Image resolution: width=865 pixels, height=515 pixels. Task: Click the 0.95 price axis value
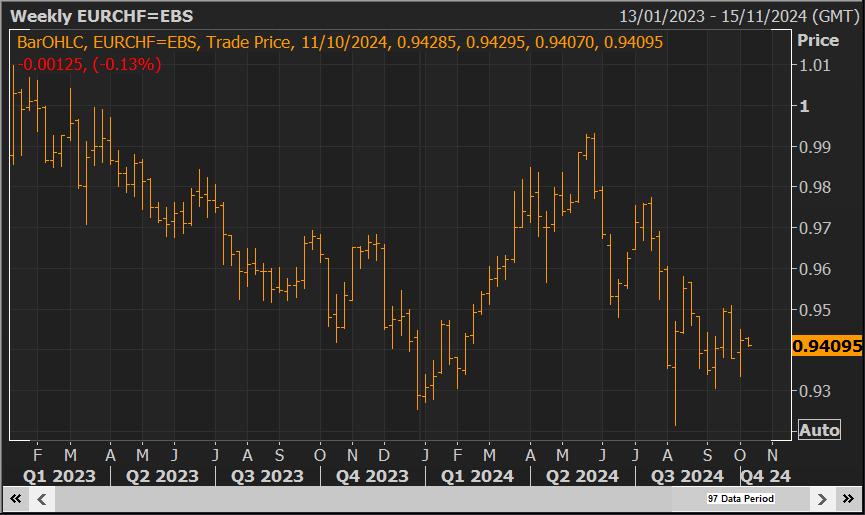pos(814,310)
